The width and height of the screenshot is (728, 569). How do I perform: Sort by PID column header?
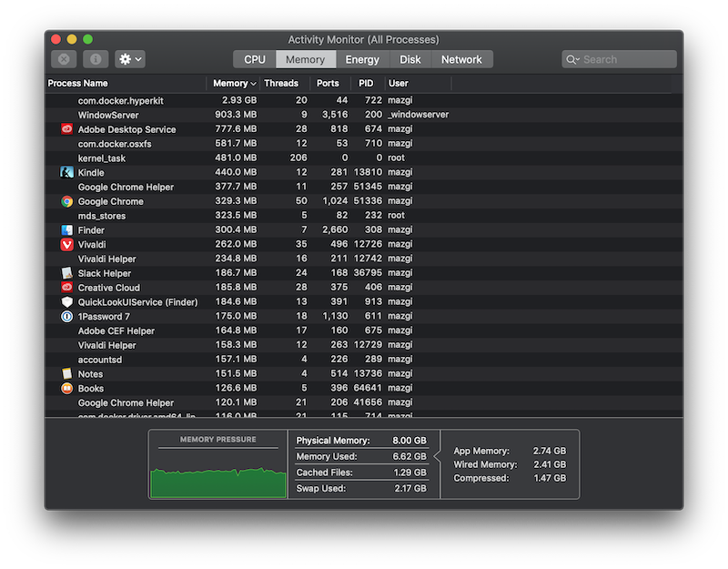tap(366, 84)
